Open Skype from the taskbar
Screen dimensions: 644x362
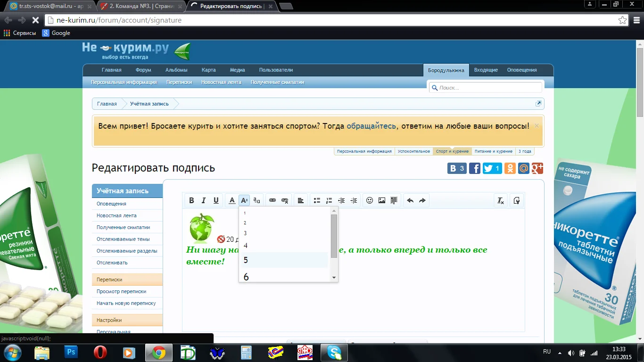point(334,352)
